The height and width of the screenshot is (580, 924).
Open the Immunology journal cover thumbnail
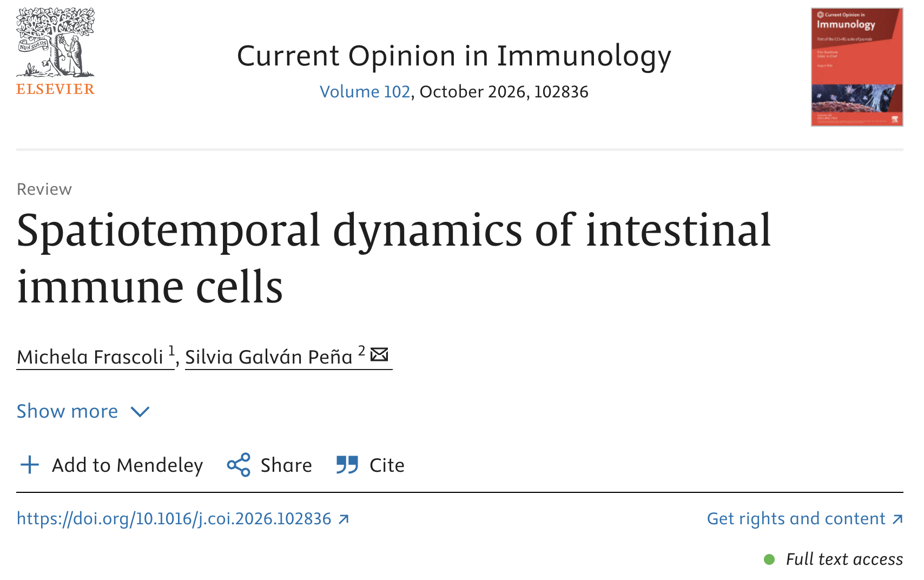point(857,67)
